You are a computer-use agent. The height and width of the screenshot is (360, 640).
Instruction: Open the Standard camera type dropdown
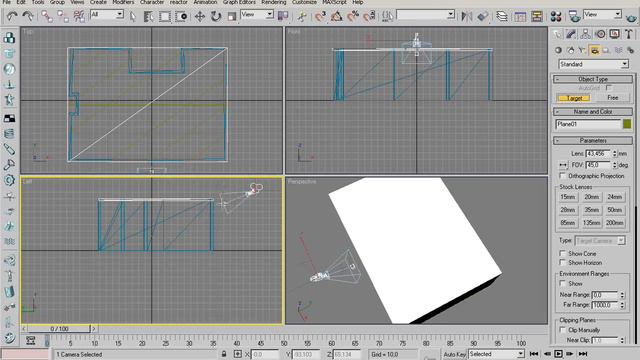[593, 64]
